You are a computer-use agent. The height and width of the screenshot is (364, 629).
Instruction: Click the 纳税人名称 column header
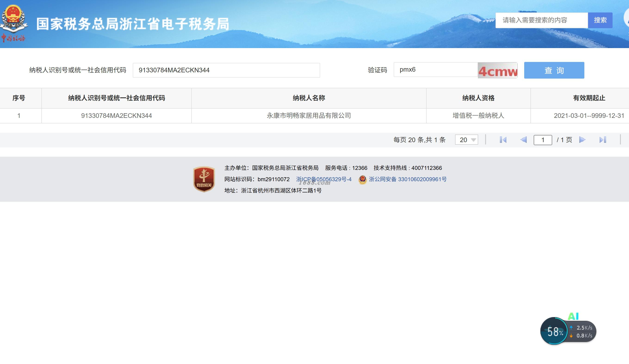pyautogui.click(x=309, y=98)
